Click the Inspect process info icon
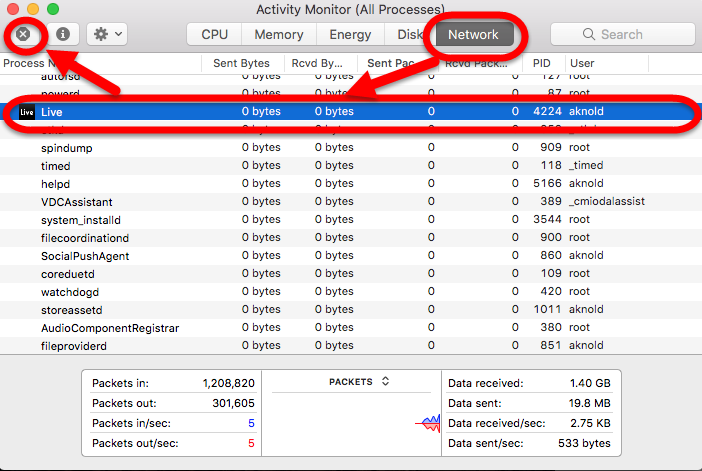The image size is (702, 471). point(62,34)
